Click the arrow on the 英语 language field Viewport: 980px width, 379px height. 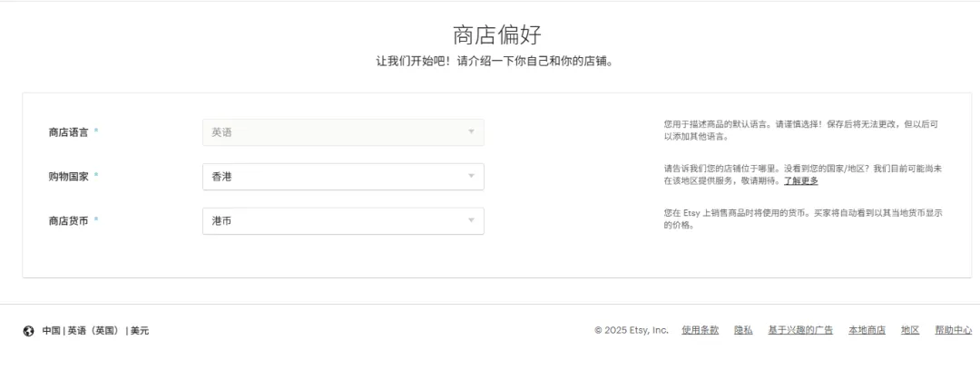click(x=471, y=132)
